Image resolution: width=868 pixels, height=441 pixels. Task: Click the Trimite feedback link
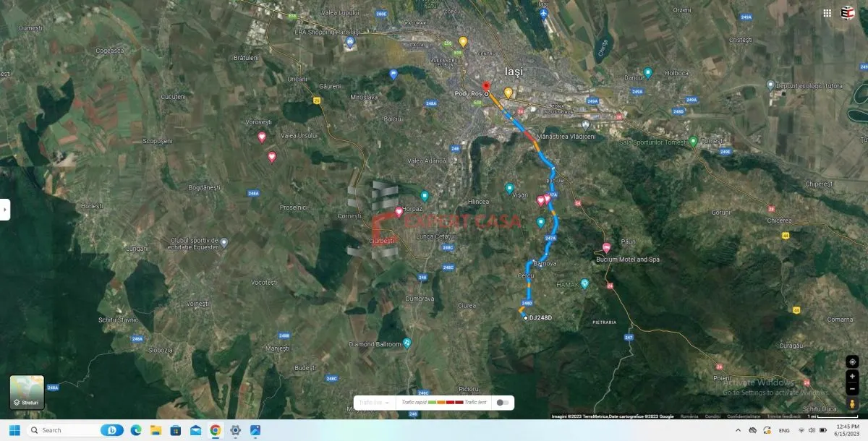point(784,416)
